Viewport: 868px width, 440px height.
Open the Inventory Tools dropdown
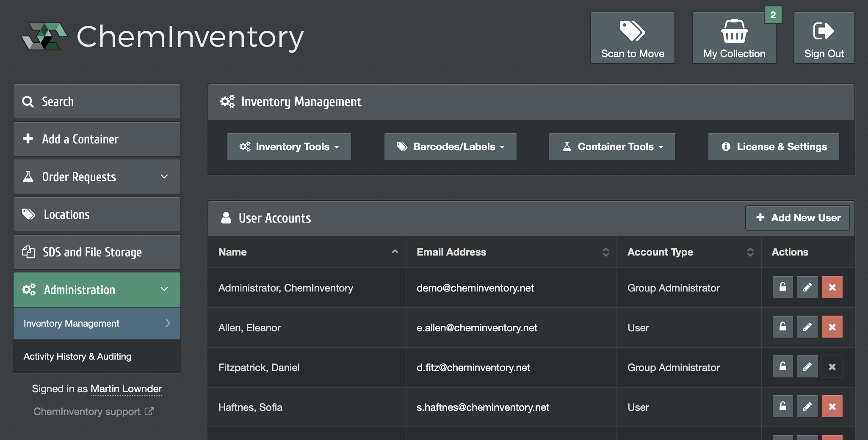point(289,147)
